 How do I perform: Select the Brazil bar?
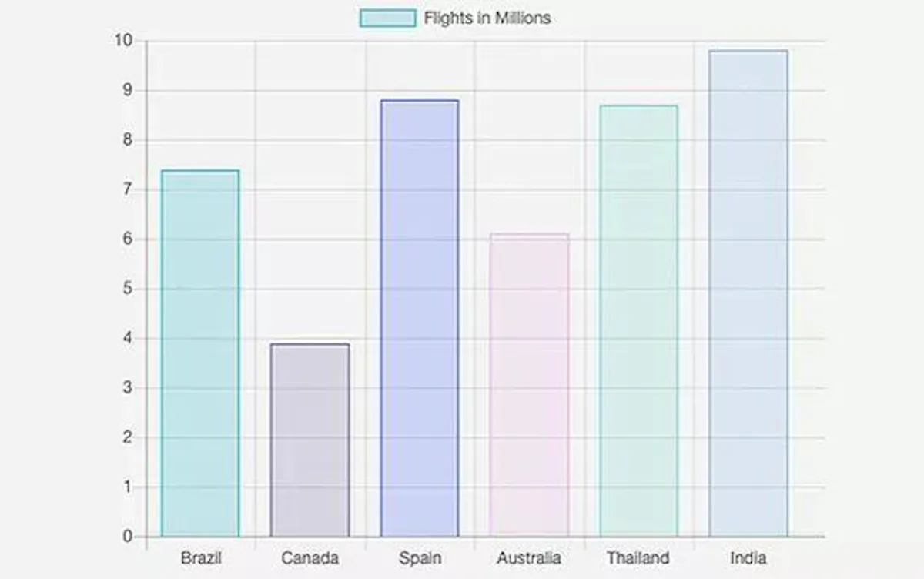[x=200, y=353]
